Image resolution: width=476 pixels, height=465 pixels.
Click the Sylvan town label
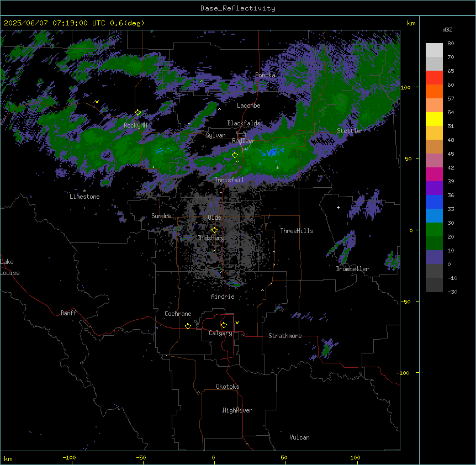coord(215,135)
